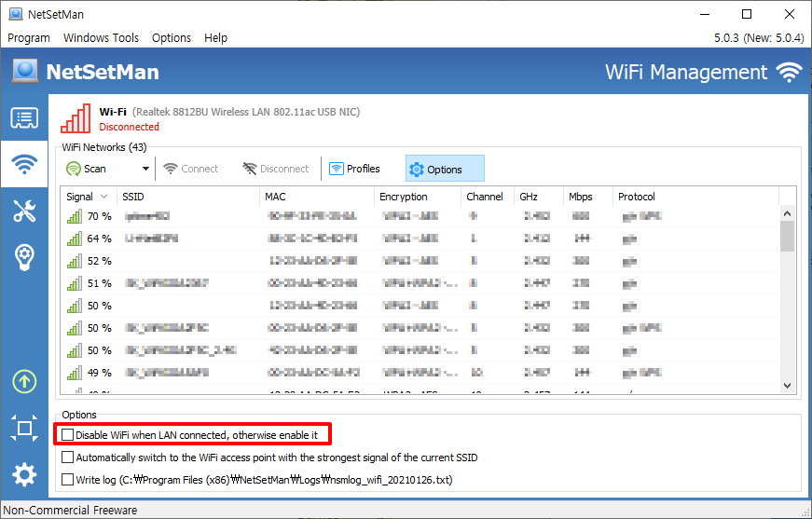Switch to compact mode via frame icon

coord(24,428)
